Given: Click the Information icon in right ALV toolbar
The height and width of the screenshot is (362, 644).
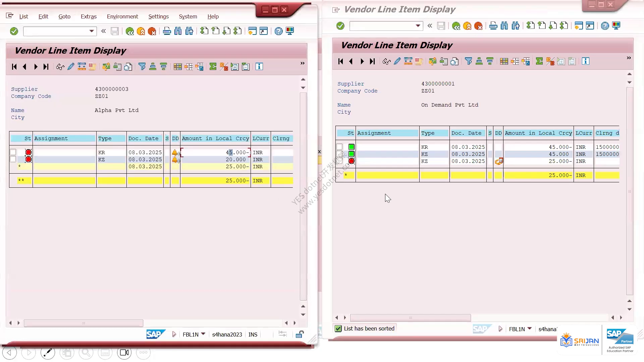Looking at the screenshot, I should [x=586, y=61].
